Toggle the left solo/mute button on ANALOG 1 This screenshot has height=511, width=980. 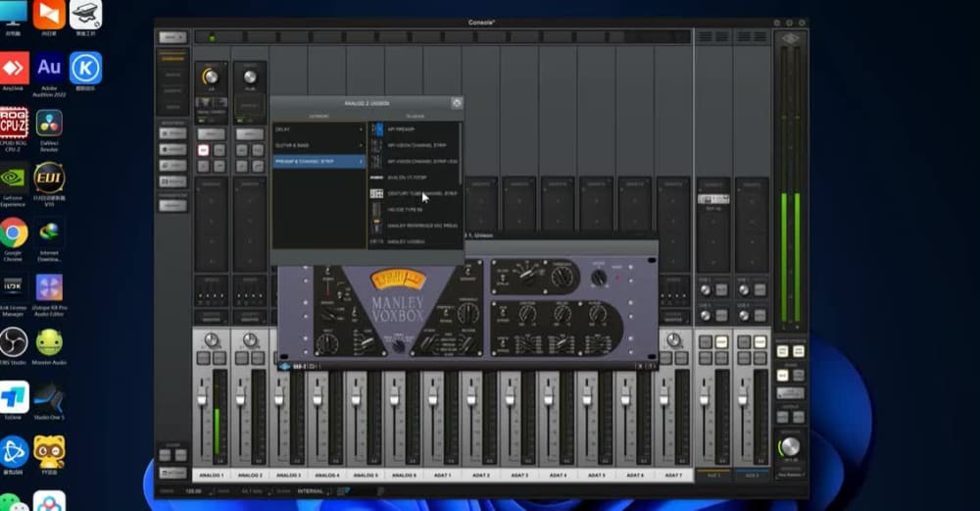click(x=204, y=358)
